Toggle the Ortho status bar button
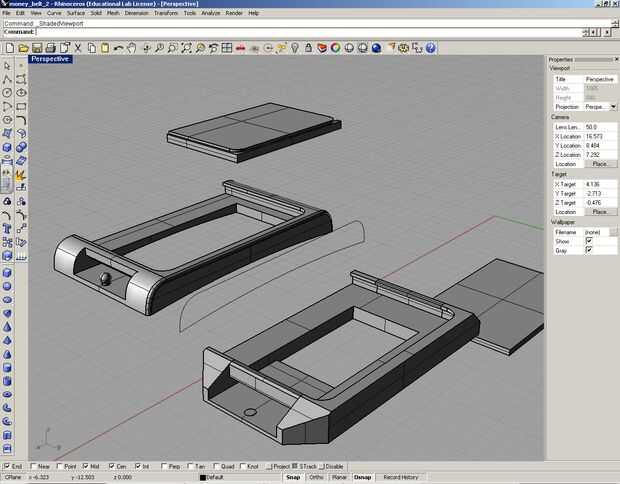 (316, 477)
